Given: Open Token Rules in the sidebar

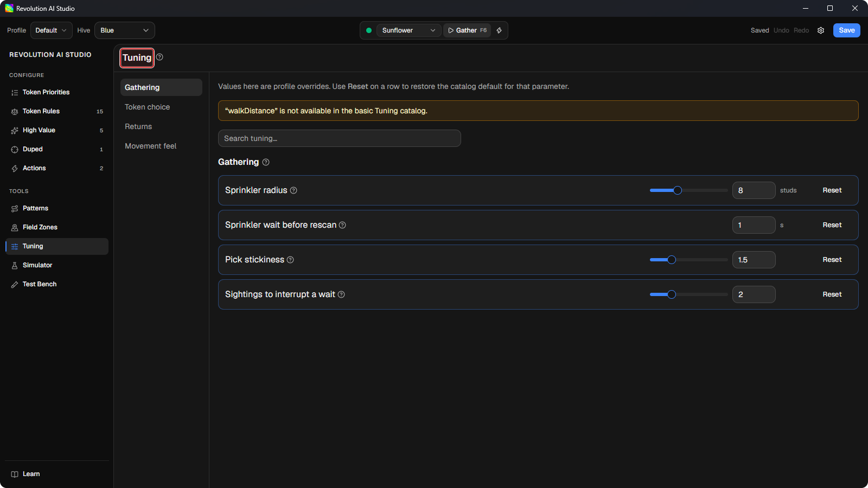Looking at the screenshot, I should pos(57,111).
